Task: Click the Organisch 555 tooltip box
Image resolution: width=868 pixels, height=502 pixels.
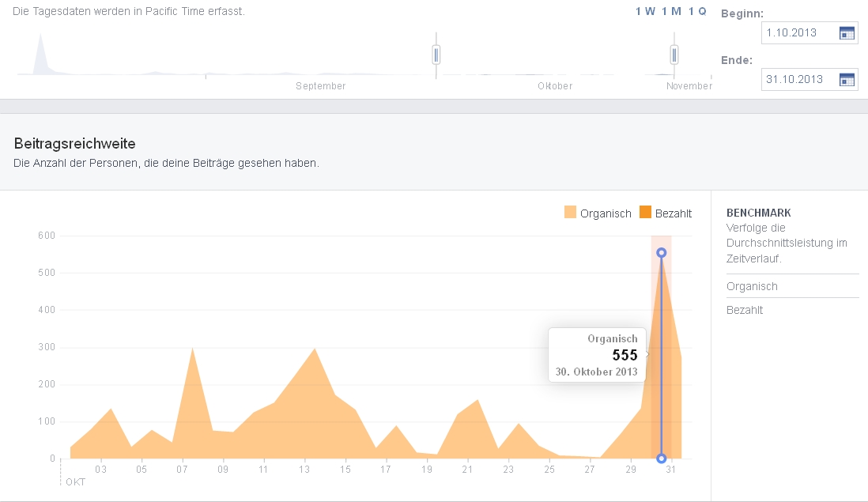Action: tap(598, 355)
